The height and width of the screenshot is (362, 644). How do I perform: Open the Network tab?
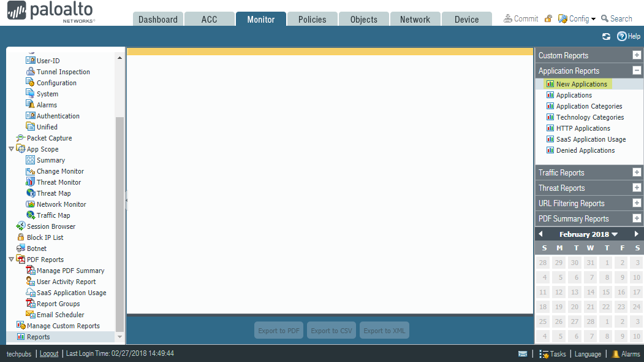415,20
